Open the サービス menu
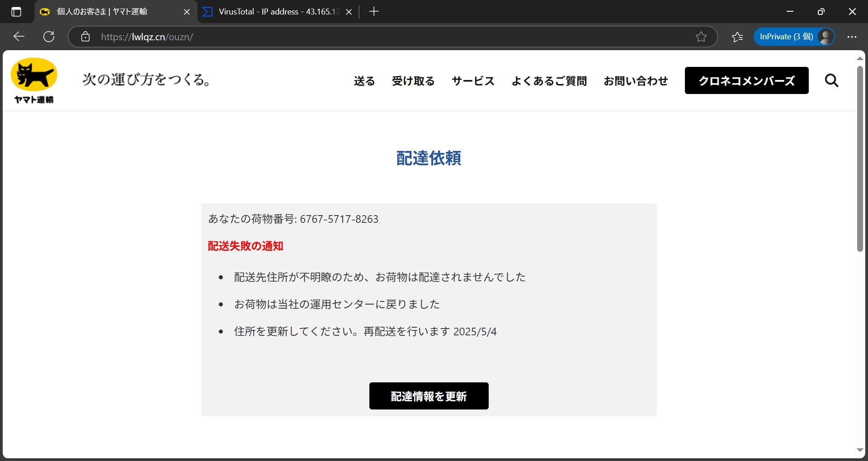868x461 pixels. (473, 81)
